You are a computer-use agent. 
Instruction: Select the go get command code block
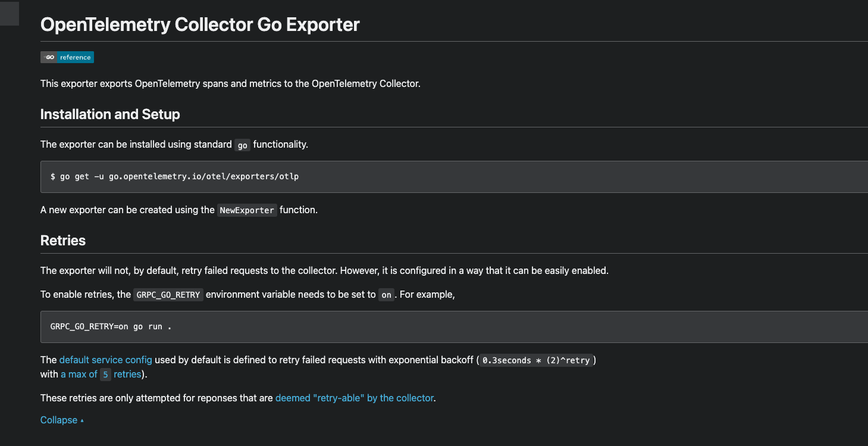coord(175,176)
